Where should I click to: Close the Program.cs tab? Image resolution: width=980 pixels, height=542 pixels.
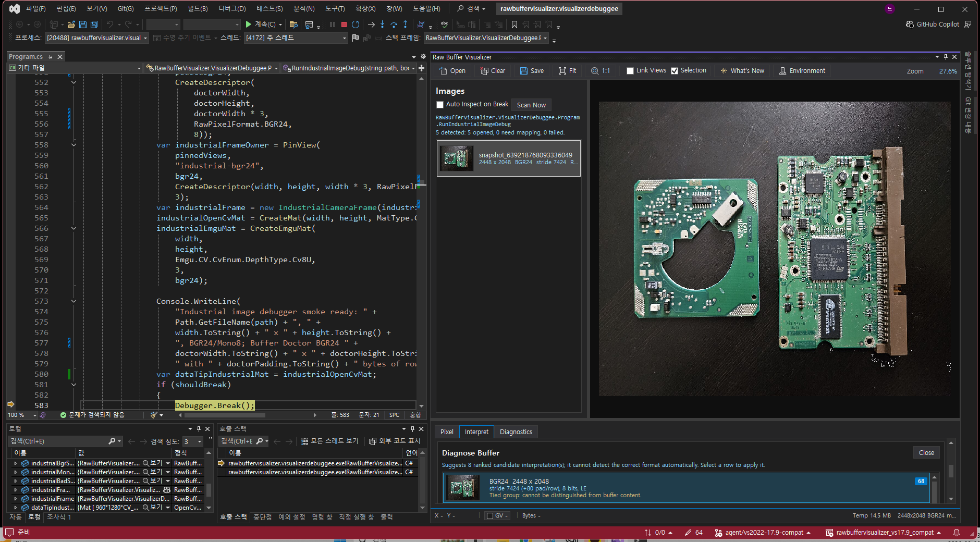[60, 57]
